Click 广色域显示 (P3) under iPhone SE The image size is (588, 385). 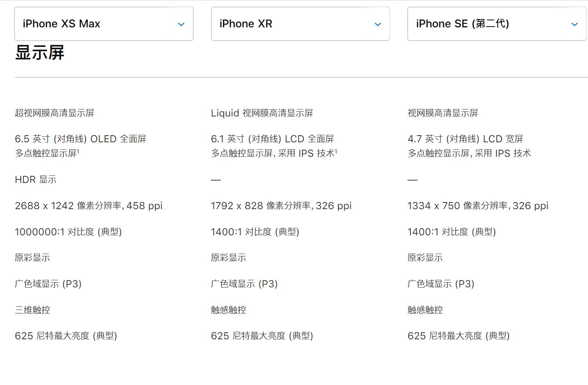[440, 284]
